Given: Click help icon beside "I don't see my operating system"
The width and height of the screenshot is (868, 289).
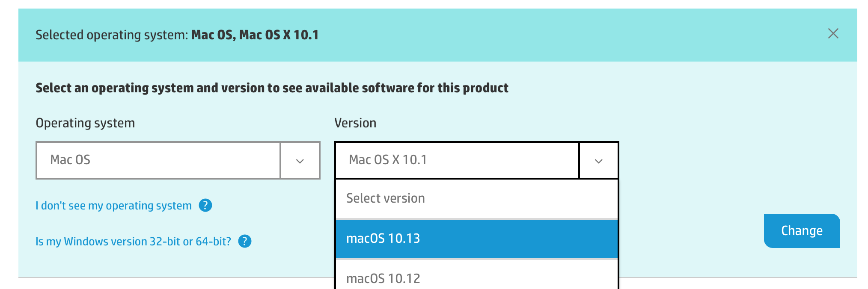Looking at the screenshot, I should point(205,206).
